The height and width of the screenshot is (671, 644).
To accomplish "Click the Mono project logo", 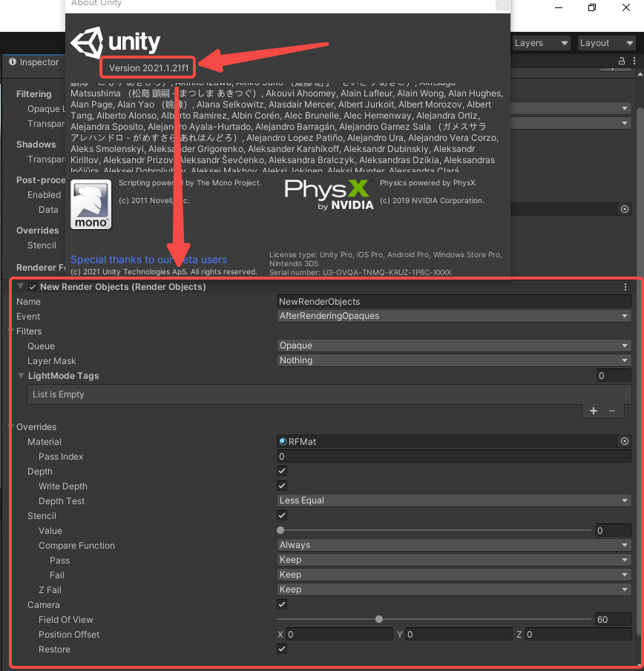I will pos(91,204).
